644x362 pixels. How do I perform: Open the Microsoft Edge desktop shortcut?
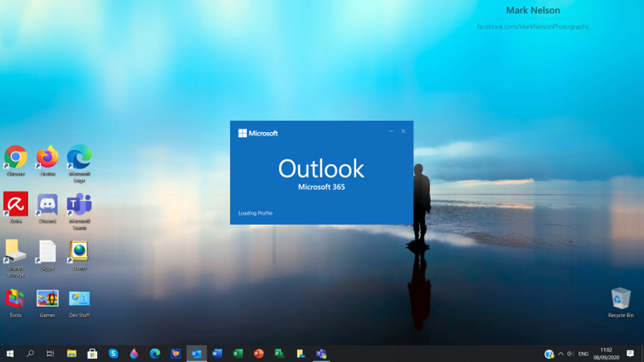point(79,164)
